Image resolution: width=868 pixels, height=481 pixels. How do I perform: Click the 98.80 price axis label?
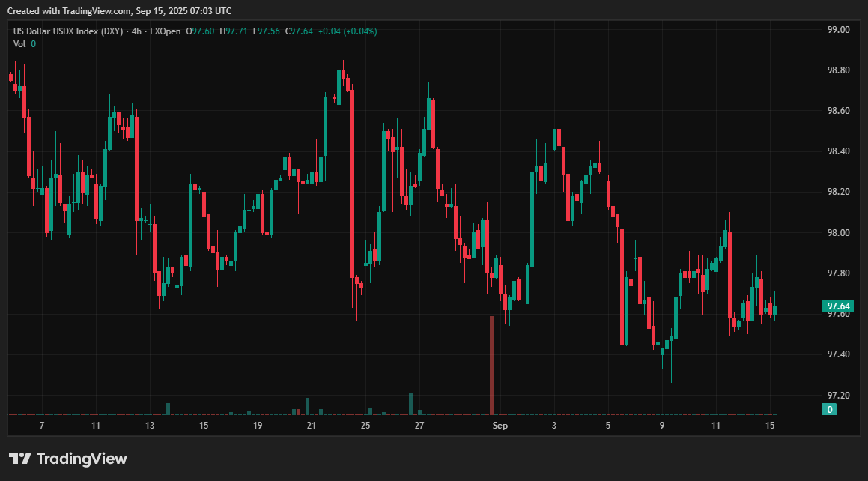click(838, 70)
